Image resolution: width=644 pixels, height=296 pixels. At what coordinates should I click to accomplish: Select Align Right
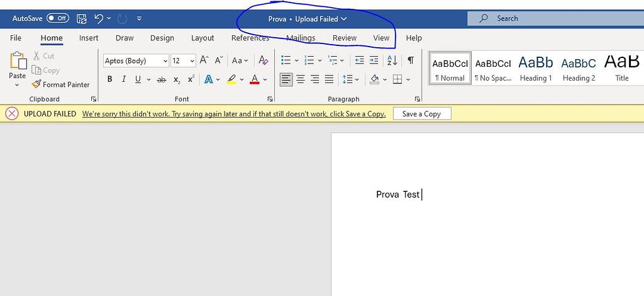coord(315,79)
